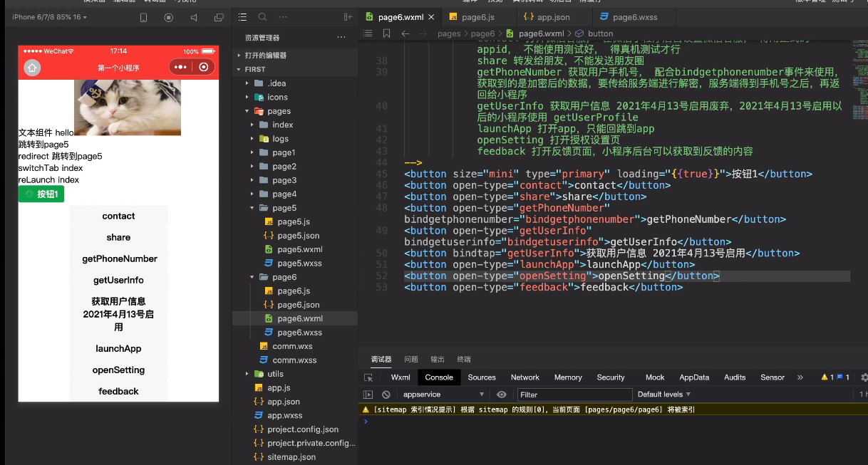Open the iPhone 6/7/8 device dropdown
Screen dimensions: 868x465
[46, 17]
